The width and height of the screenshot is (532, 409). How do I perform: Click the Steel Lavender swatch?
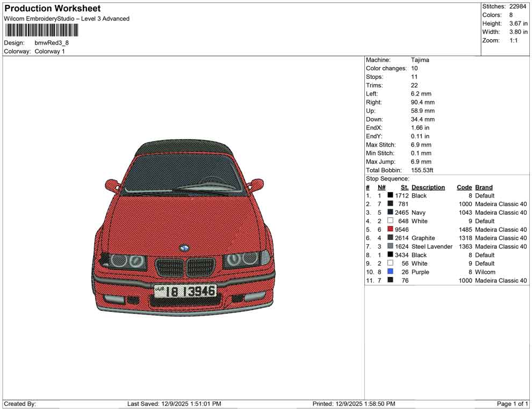coord(390,246)
